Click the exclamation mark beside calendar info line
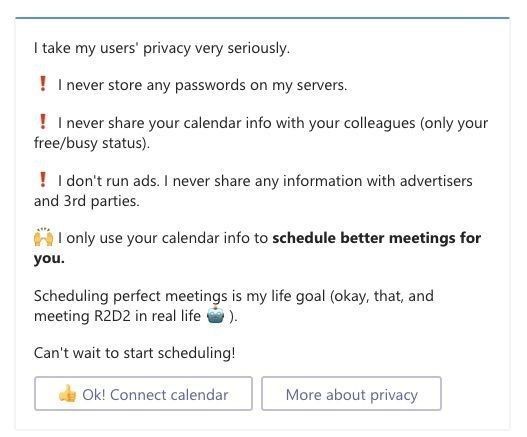 pos(43,122)
